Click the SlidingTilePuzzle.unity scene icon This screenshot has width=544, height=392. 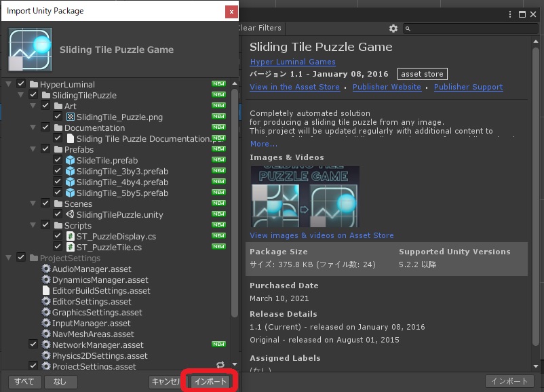click(70, 214)
